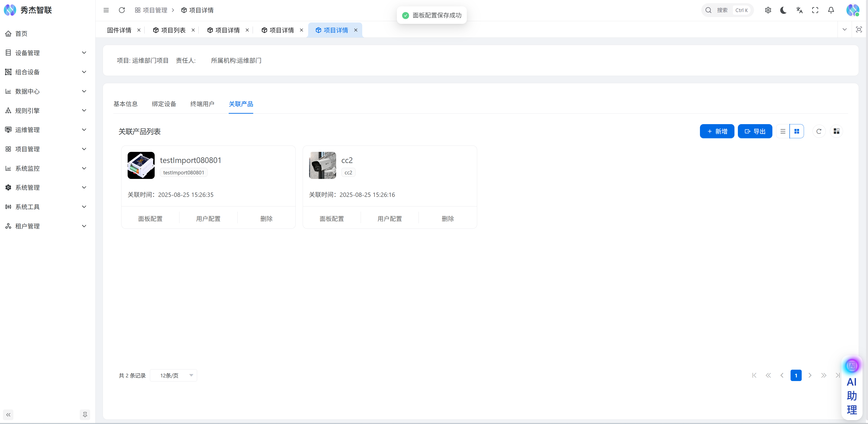The height and width of the screenshot is (424, 868).
Task: Enter fullscreen mode via header icon
Action: click(815, 10)
